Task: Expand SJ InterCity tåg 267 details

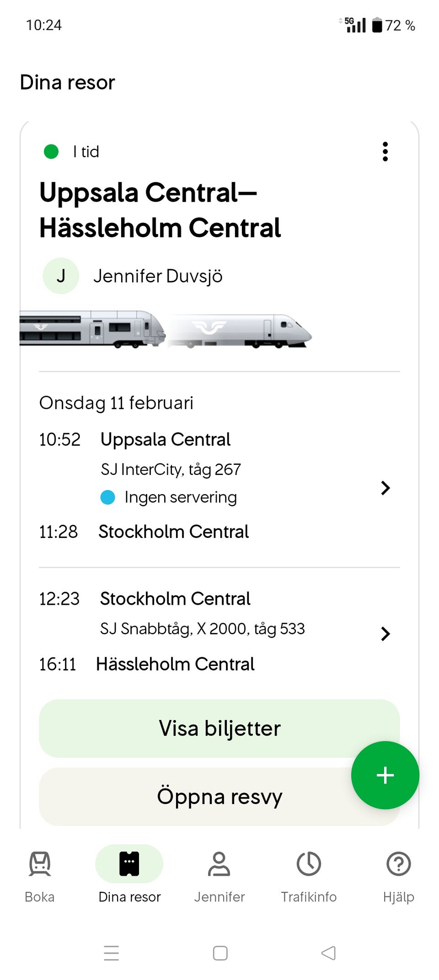Action: click(x=385, y=488)
